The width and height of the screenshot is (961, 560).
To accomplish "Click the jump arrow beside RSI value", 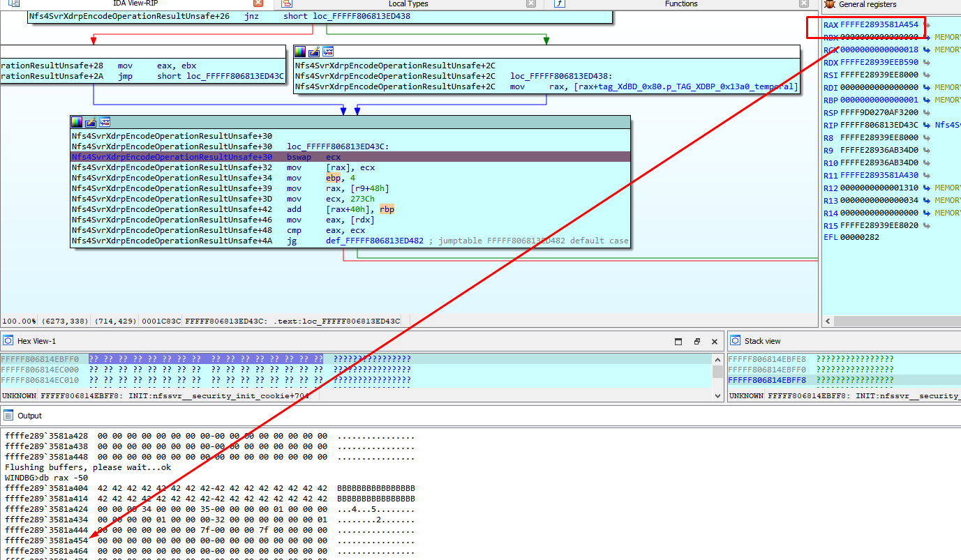I will tap(927, 75).
